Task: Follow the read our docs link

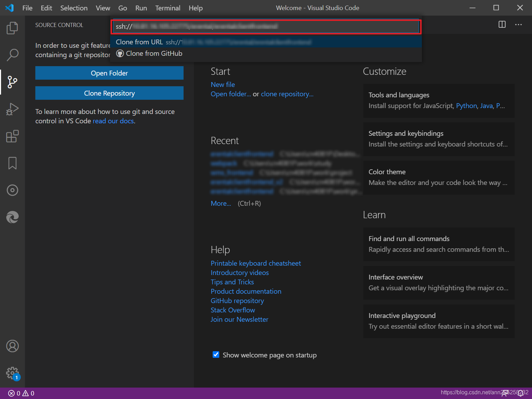Action: tap(113, 121)
